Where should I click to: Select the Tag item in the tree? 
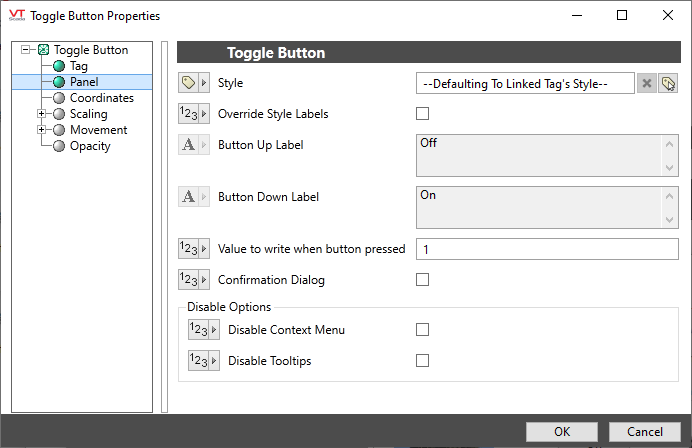click(x=79, y=66)
